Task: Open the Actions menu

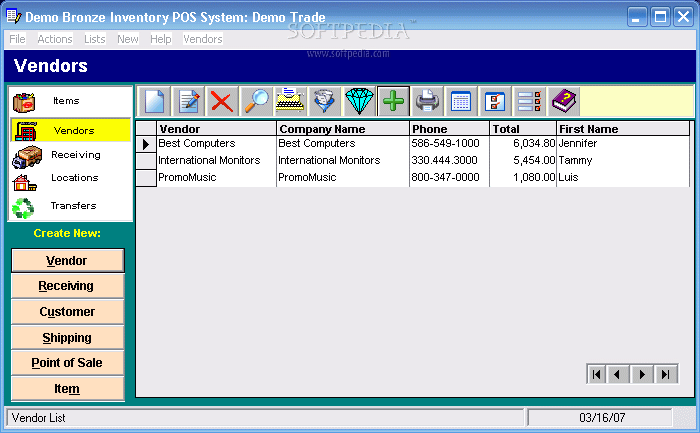Action: click(55, 39)
